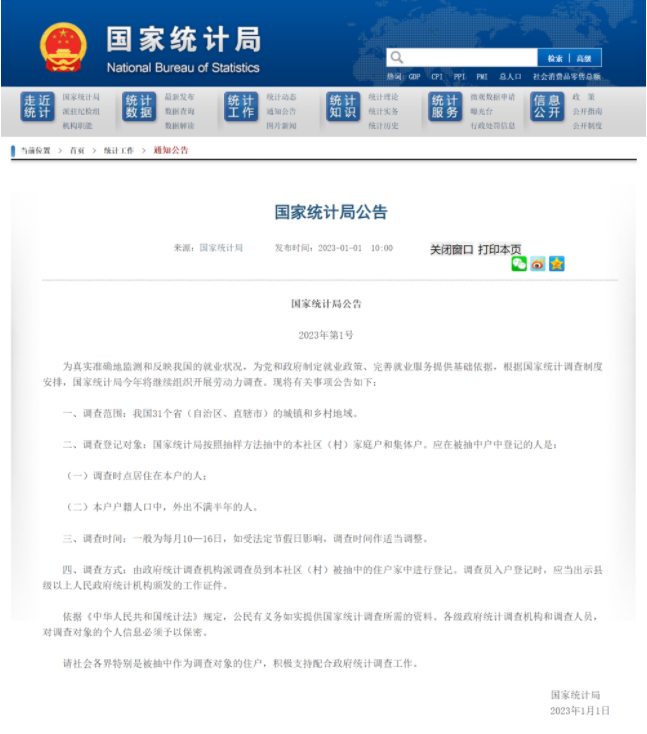The width and height of the screenshot is (647, 734).
Task: Open 数据查询 menu link
Action: [179, 111]
